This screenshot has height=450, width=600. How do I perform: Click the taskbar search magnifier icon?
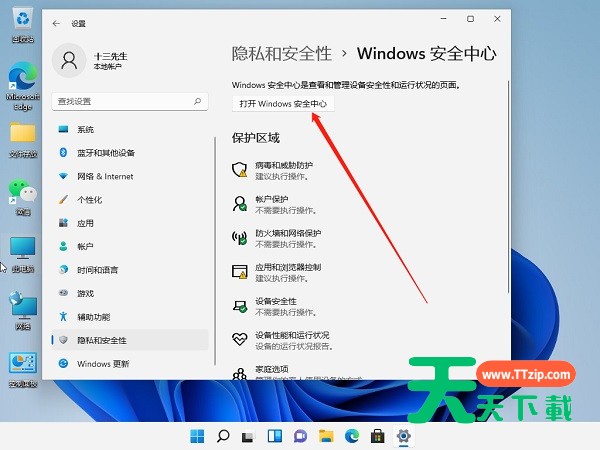223,436
